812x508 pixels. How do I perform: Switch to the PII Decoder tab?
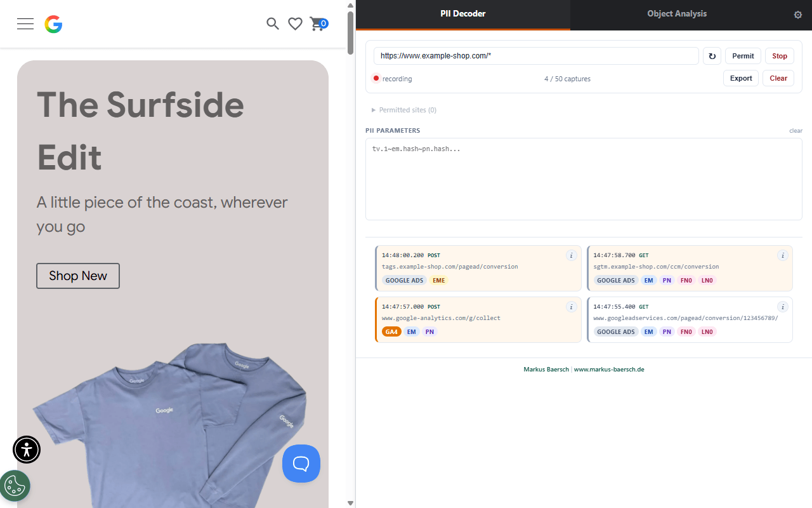(x=463, y=14)
